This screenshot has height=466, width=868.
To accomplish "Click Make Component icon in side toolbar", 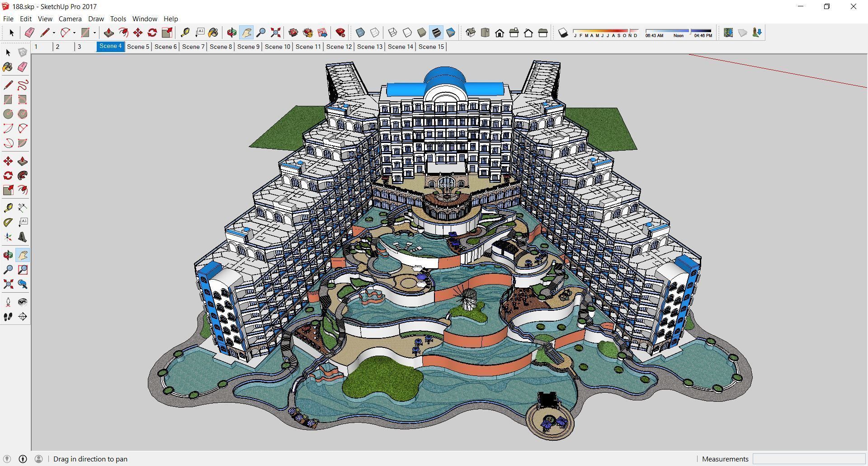I will tap(23, 52).
